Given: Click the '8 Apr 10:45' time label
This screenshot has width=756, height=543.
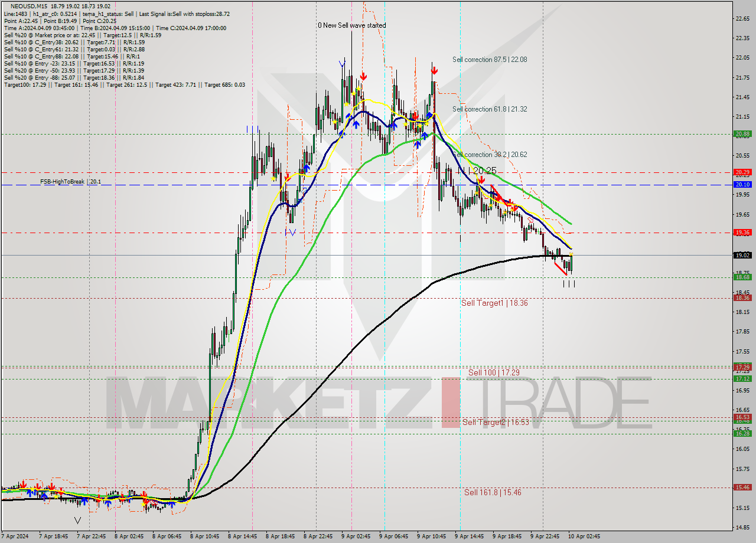Looking at the screenshot, I should click(x=204, y=537).
